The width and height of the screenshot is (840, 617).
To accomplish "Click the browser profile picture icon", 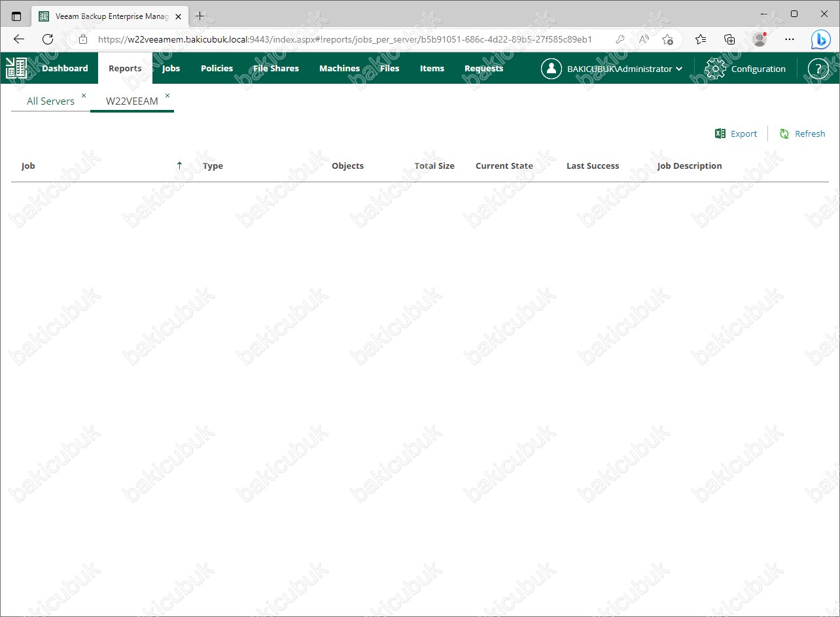I will click(x=759, y=39).
